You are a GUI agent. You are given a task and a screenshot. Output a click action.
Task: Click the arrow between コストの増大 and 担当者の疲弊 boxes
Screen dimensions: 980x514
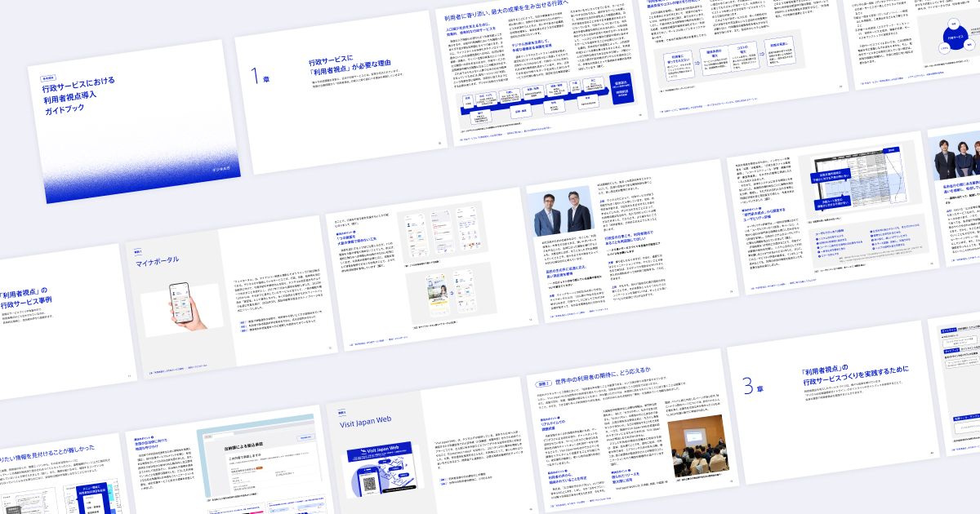[x=761, y=54]
